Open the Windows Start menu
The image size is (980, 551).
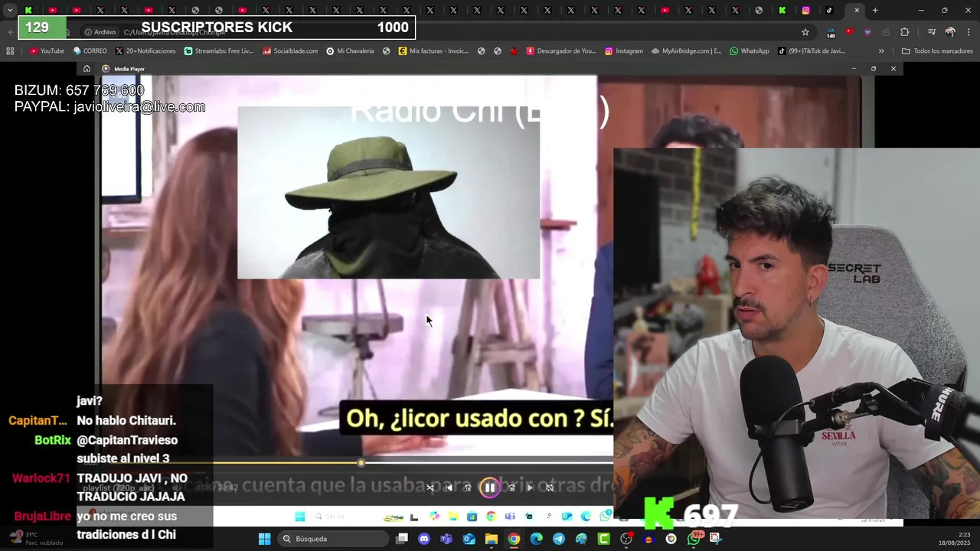tap(264, 539)
